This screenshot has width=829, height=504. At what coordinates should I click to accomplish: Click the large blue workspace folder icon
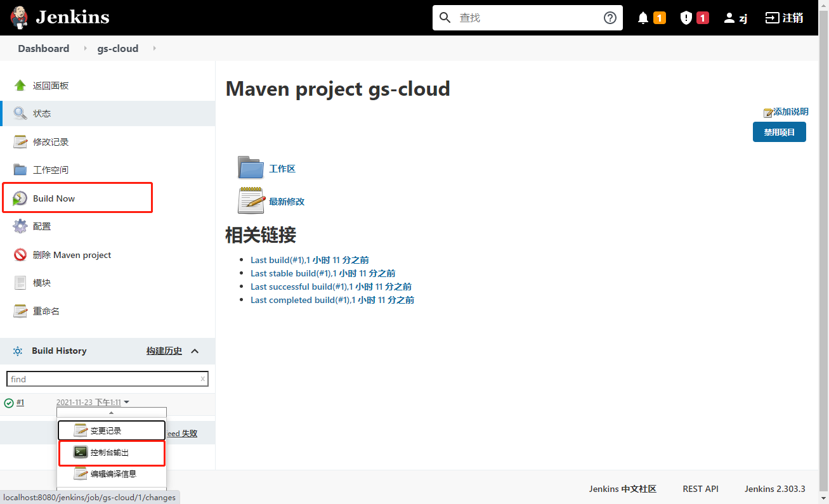tap(251, 168)
